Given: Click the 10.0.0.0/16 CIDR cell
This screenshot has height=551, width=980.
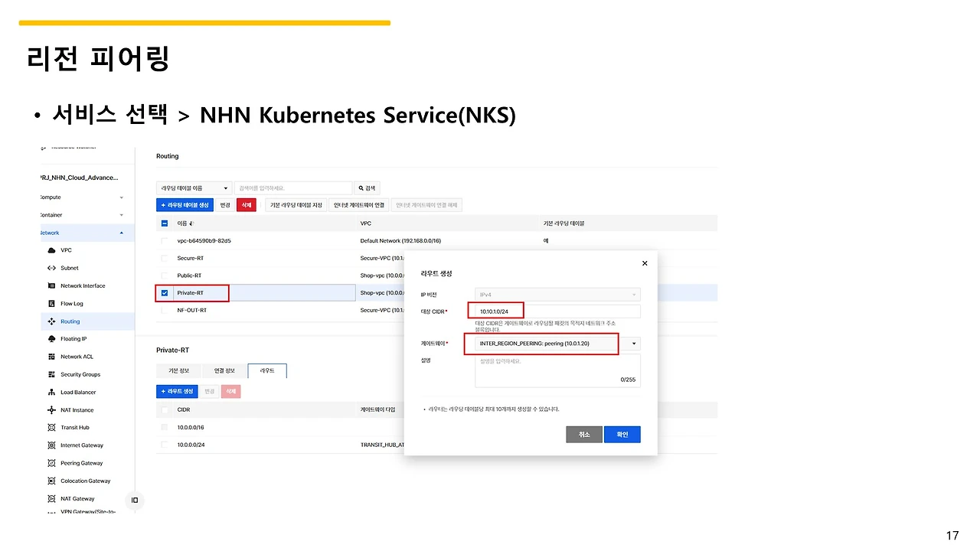Looking at the screenshot, I should pos(191,427).
